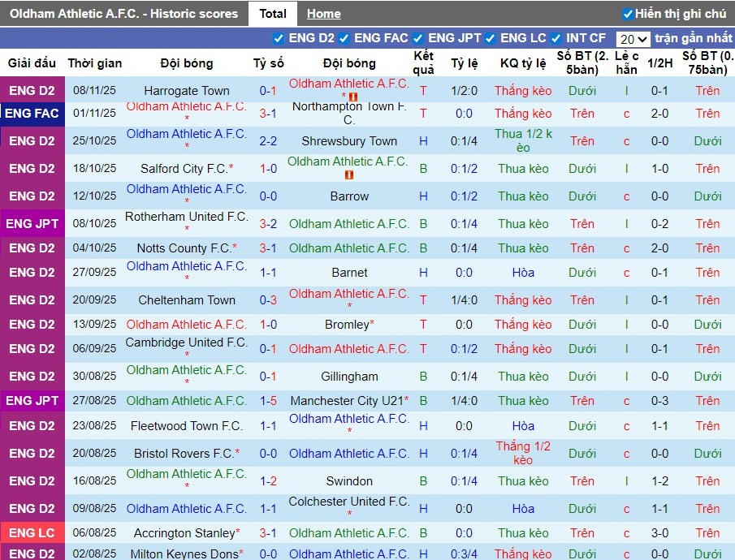Viewport: 735px width, 560px height.
Task: Click result 'T' in Cambridge United row
Action: coord(423,349)
